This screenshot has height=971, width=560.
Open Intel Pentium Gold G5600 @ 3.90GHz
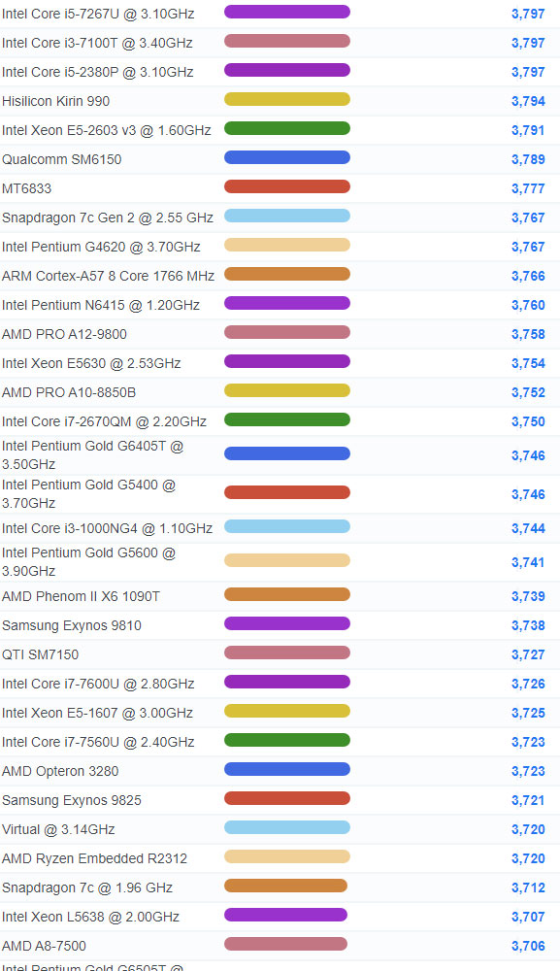pos(88,561)
